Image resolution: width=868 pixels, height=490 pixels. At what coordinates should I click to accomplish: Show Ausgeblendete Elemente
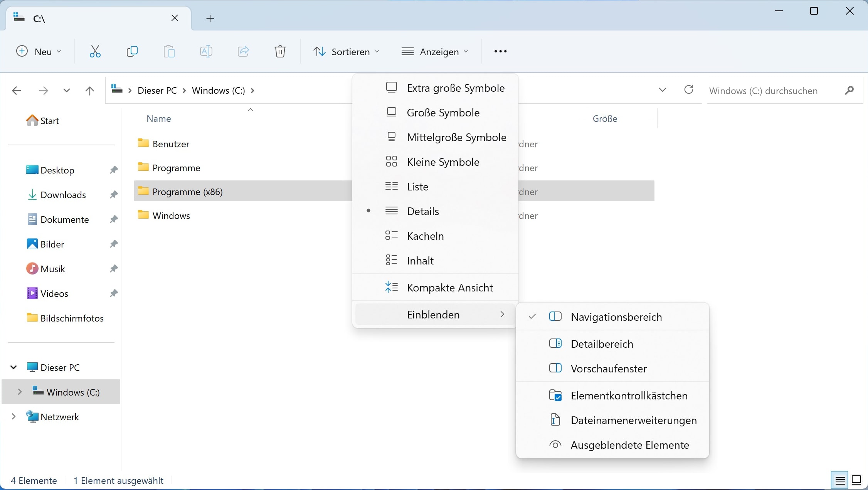click(629, 445)
